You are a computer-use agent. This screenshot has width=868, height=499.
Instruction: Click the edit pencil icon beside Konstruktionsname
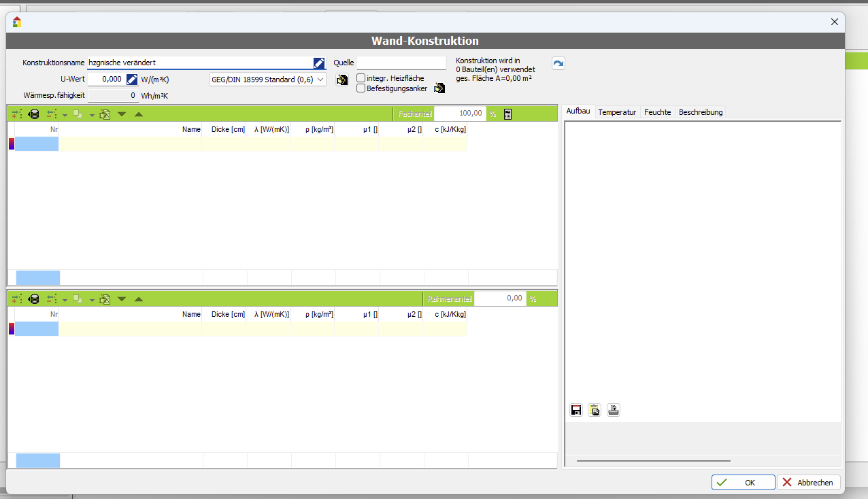coord(319,63)
